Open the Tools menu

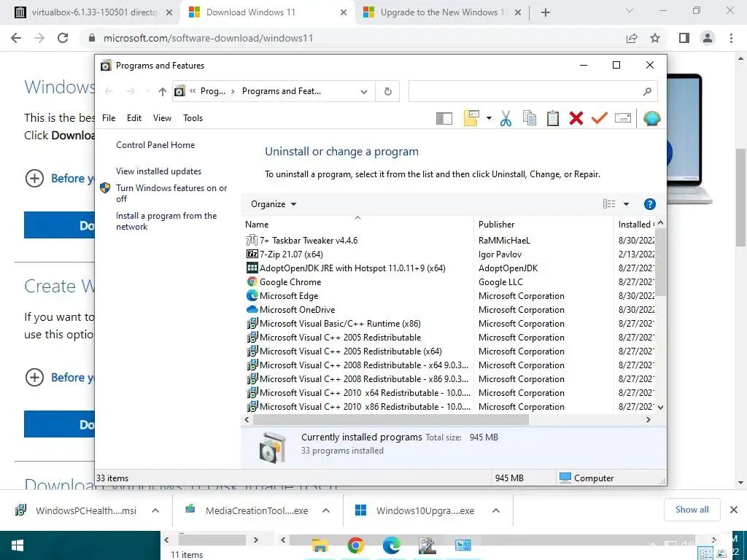tap(193, 118)
